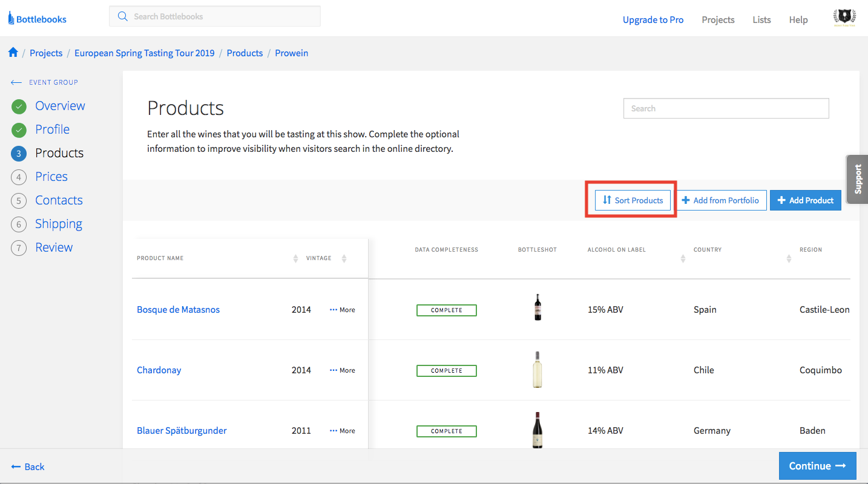868x484 pixels.
Task: Click the 'Baden' region cell
Action: pos(812,431)
